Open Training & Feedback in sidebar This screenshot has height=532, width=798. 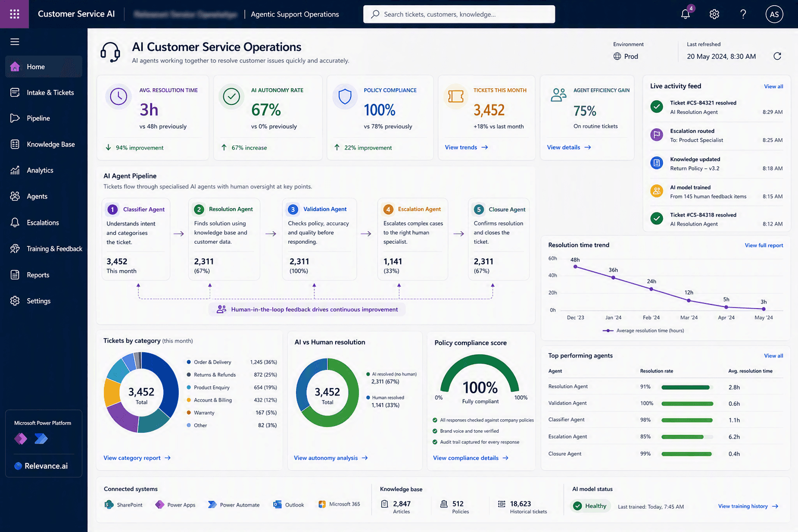[x=44, y=249]
